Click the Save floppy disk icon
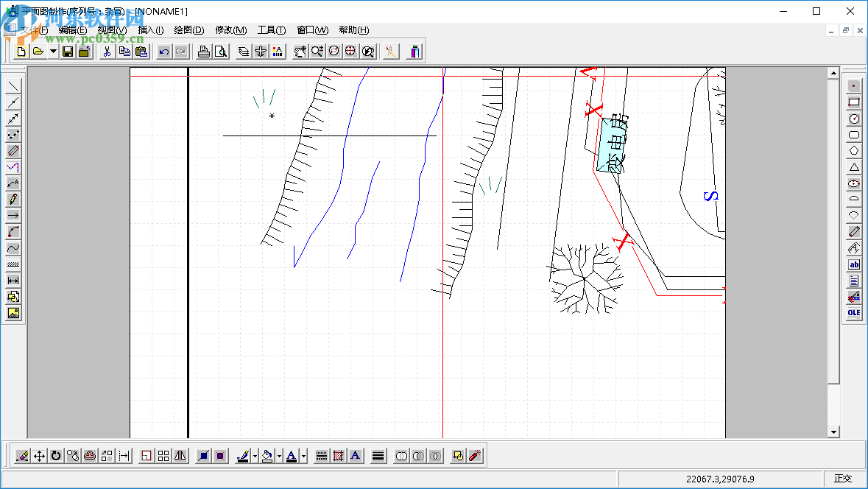Viewport: 868px width, 489px height. click(68, 52)
